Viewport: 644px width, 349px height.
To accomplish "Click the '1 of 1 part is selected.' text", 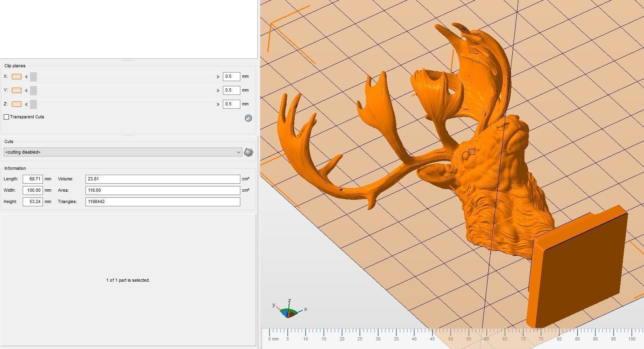I will coord(128,280).
